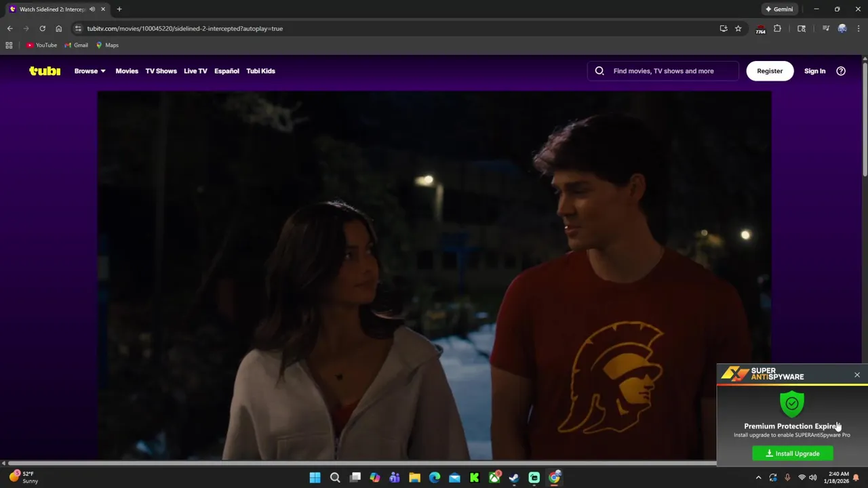Open Steam from taskbar
Image resolution: width=868 pixels, height=488 pixels.
click(x=514, y=478)
